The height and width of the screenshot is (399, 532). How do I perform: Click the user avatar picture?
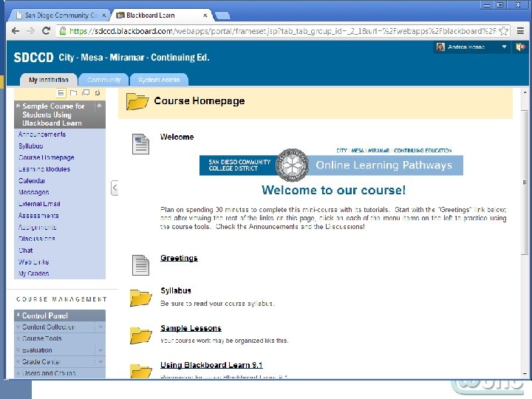(440, 47)
